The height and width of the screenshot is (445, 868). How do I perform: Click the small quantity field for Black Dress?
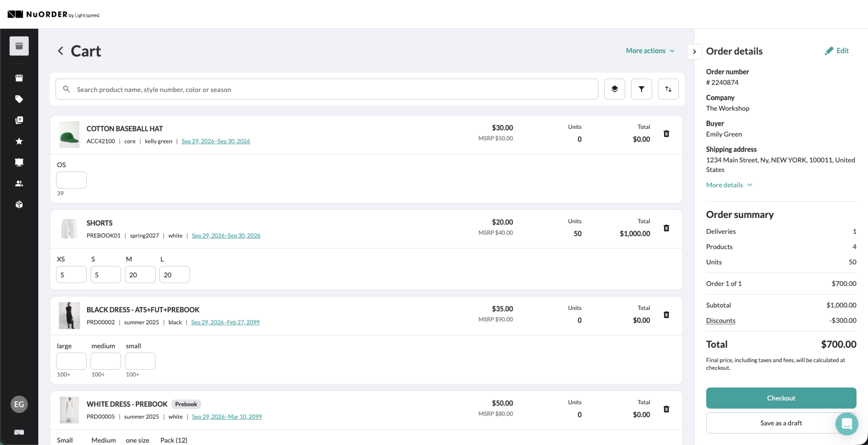coord(140,361)
